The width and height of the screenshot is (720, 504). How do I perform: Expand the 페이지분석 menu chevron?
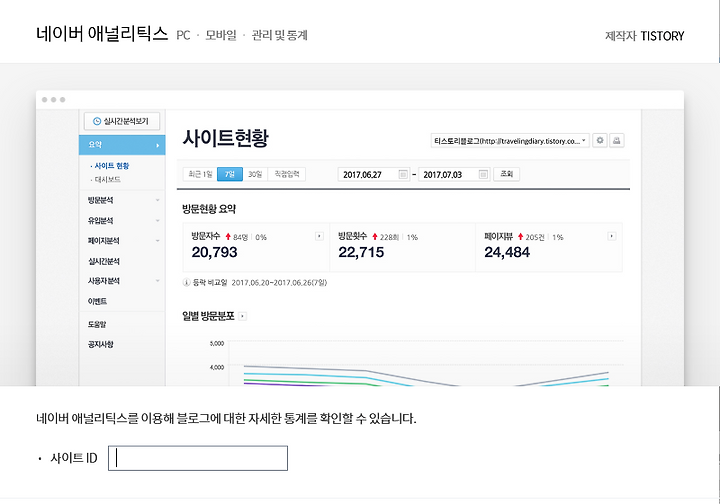click(158, 241)
